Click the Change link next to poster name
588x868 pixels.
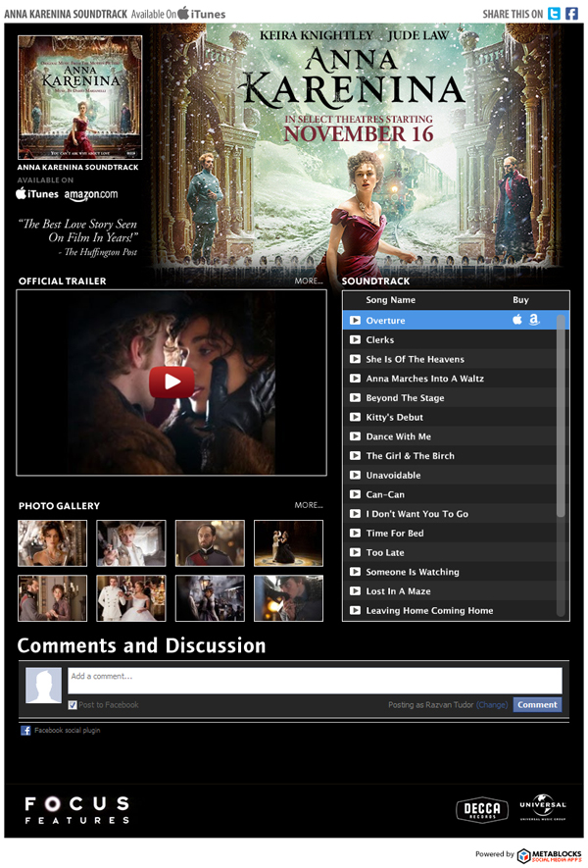492,705
